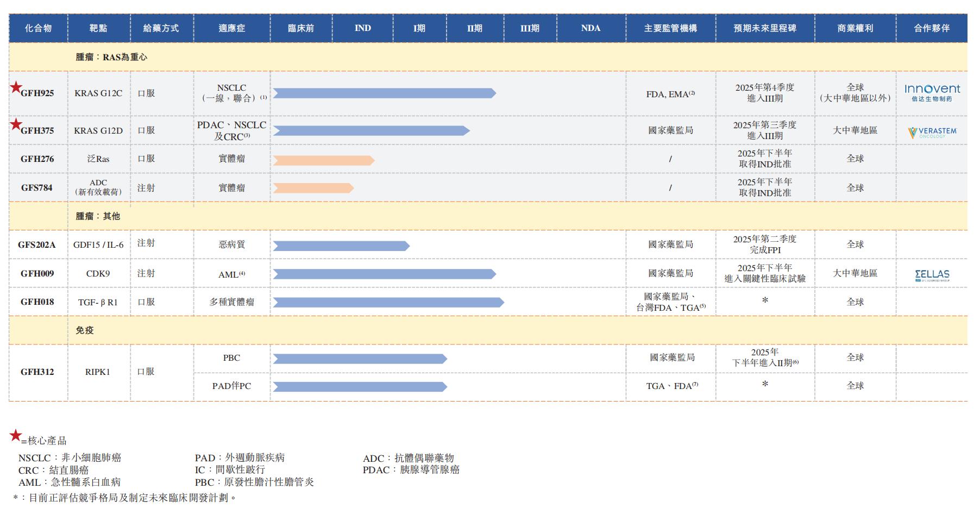
Task: Select the NDA column header
Action: tap(591, 28)
